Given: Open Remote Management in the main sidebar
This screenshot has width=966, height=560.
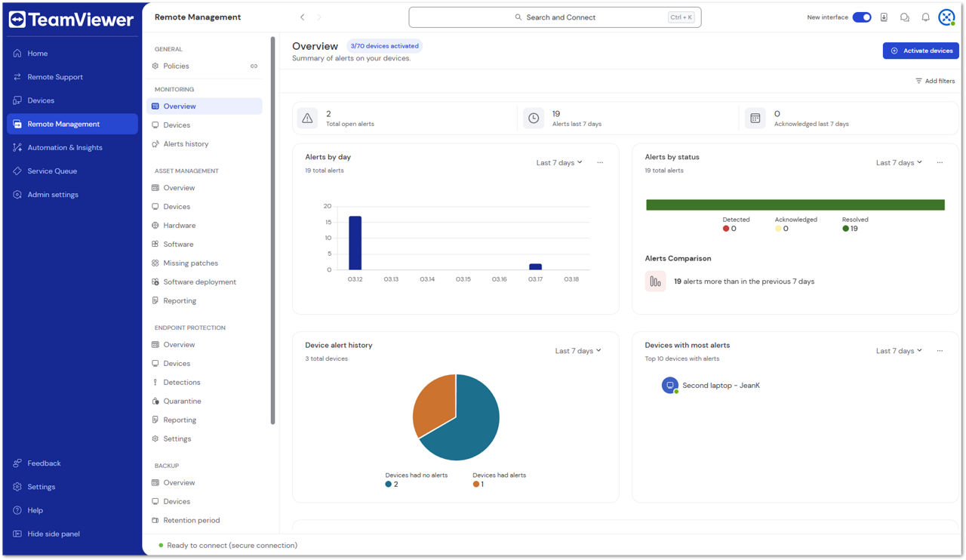Looking at the screenshot, I should tap(72, 124).
